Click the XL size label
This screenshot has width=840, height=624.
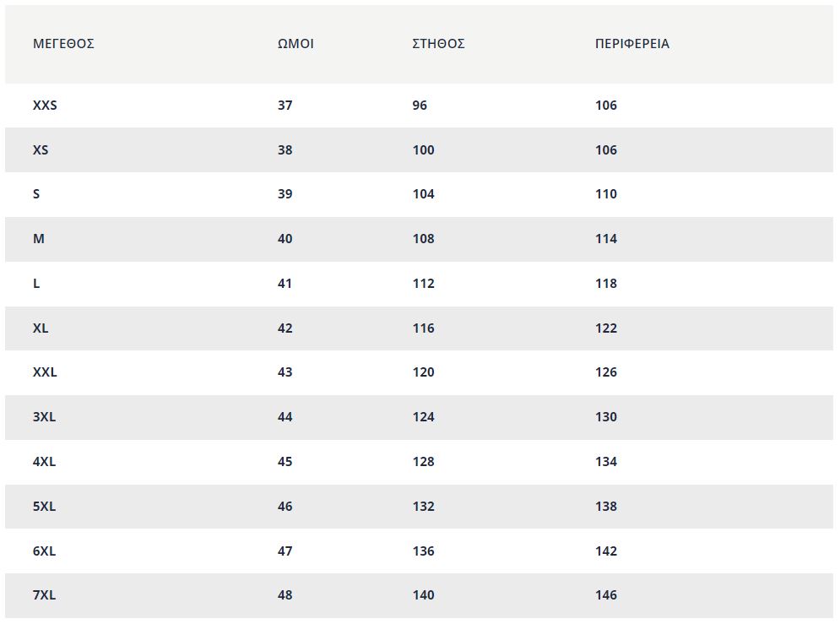[41, 328]
